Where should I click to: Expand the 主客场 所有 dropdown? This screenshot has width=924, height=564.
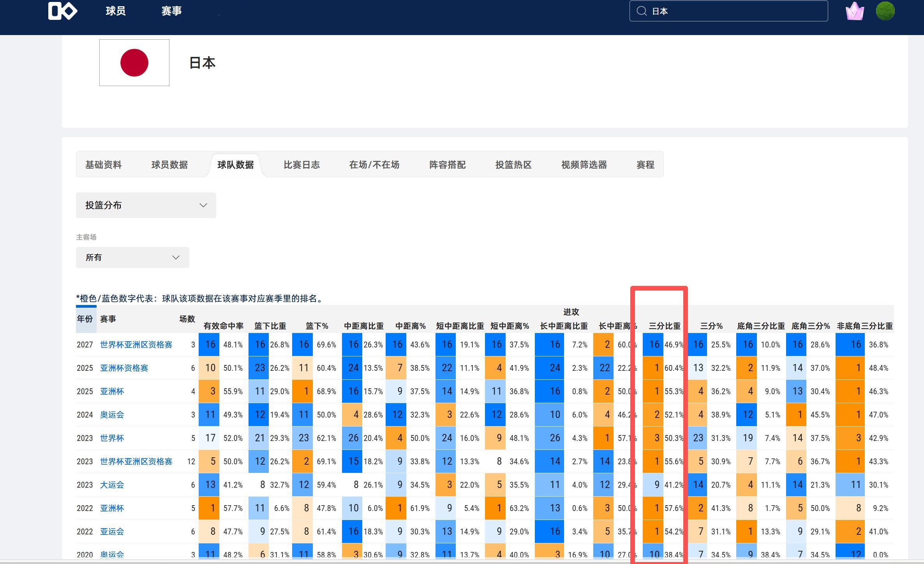click(132, 257)
